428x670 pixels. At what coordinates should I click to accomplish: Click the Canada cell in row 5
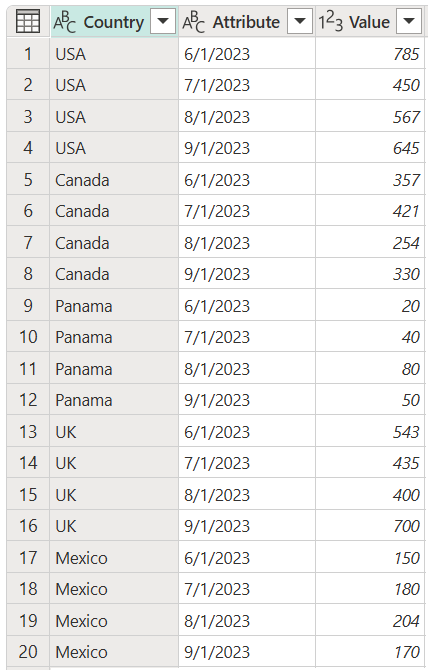[x=114, y=180]
